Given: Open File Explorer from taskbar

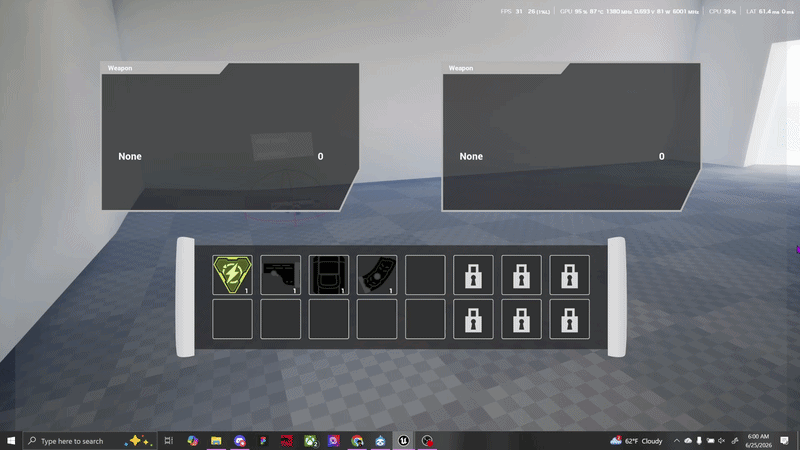Looking at the screenshot, I should (216, 441).
